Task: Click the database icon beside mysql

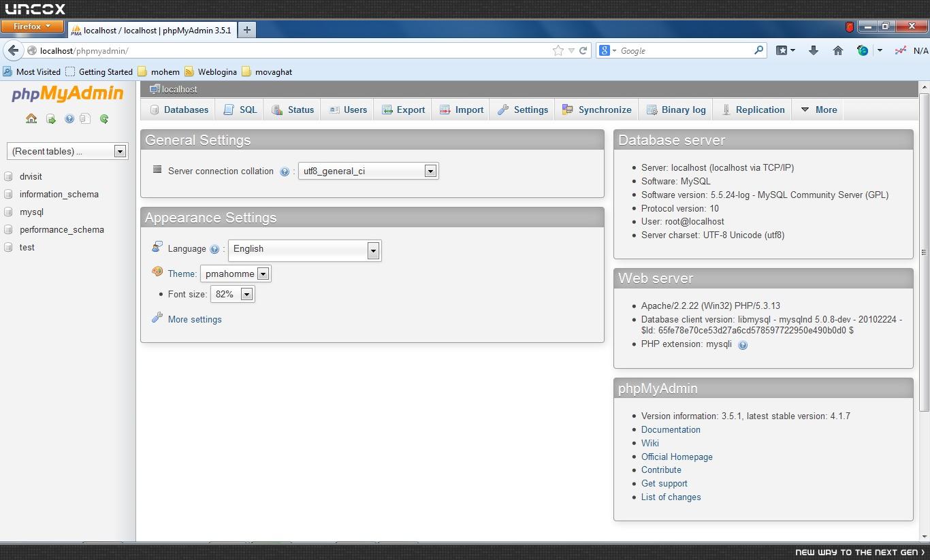Action: (9, 212)
